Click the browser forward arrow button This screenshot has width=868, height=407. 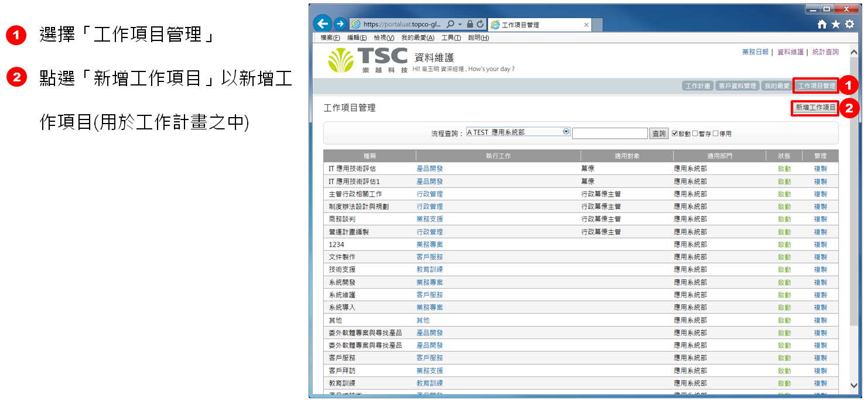pos(340,24)
